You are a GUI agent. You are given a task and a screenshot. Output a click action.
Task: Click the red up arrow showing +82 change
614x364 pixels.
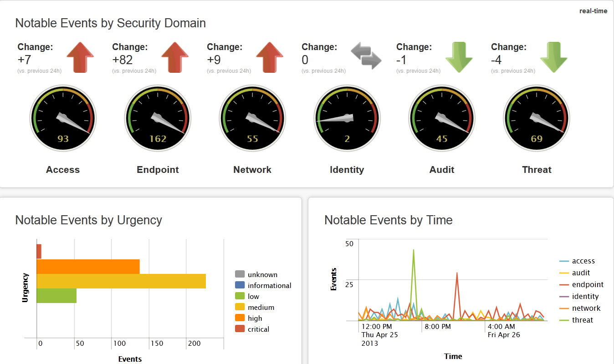coord(175,57)
